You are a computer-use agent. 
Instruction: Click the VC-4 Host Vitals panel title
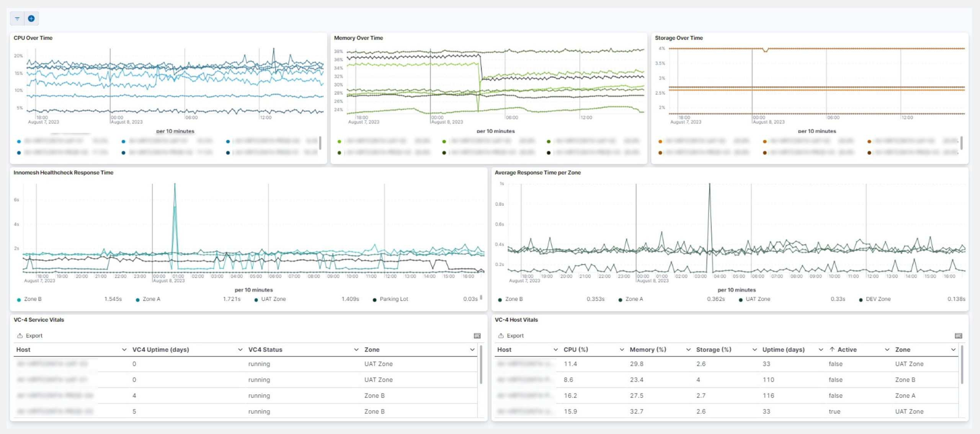pos(516,320)
